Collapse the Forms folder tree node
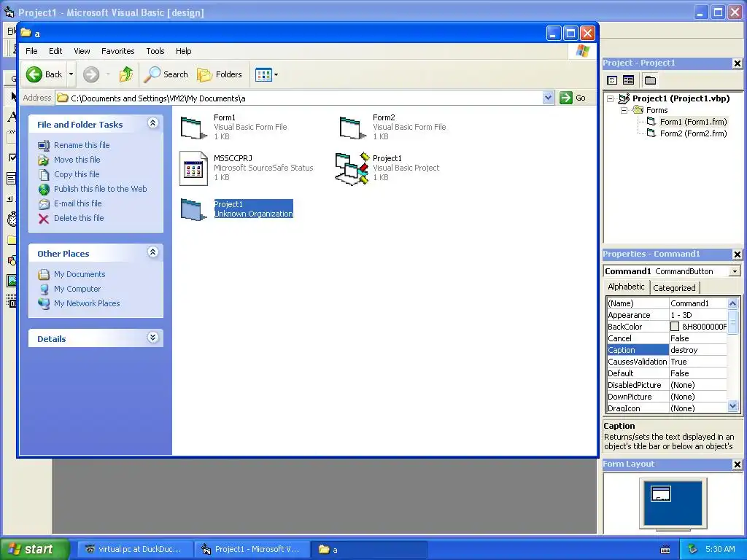 624,111
